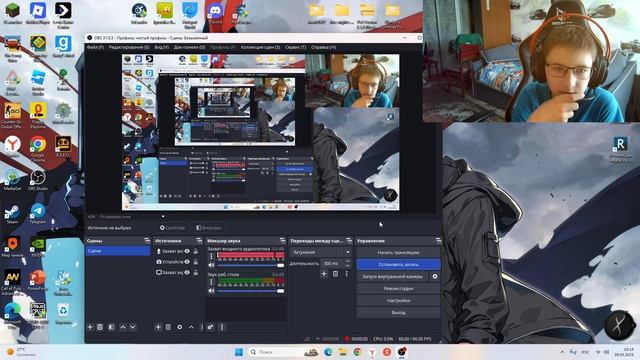Viewport: 640px width, 360px height.
Task: Open the Tools menu
Action: [296, 47]
